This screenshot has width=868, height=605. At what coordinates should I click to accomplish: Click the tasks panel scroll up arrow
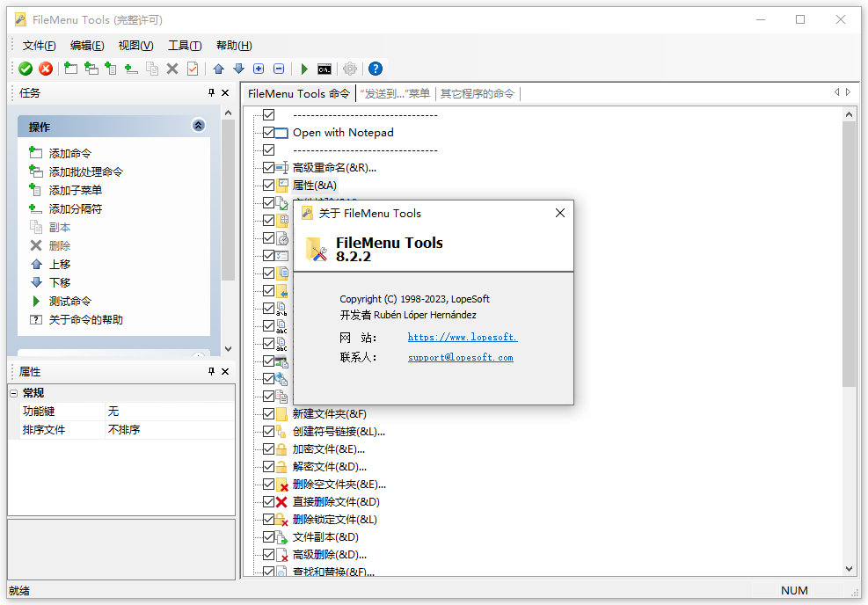(228, 113)
